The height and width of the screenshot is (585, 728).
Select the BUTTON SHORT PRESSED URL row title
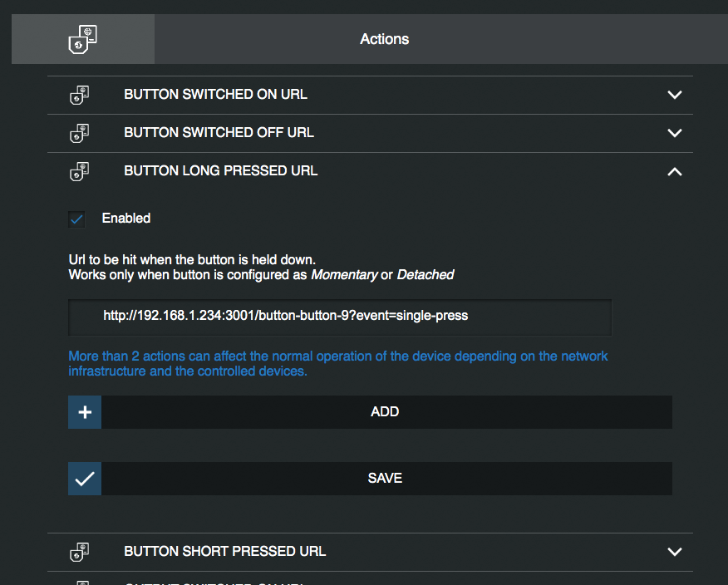(x=224, y=551)
